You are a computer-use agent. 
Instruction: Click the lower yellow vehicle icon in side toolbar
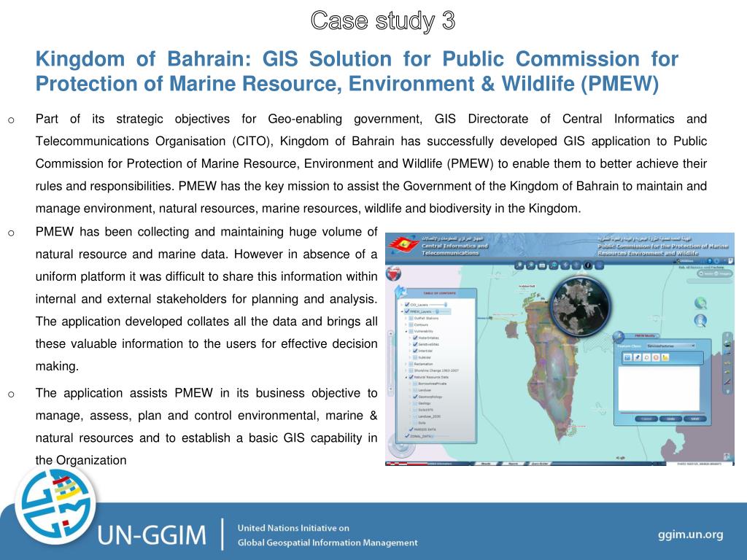(727, 372)
